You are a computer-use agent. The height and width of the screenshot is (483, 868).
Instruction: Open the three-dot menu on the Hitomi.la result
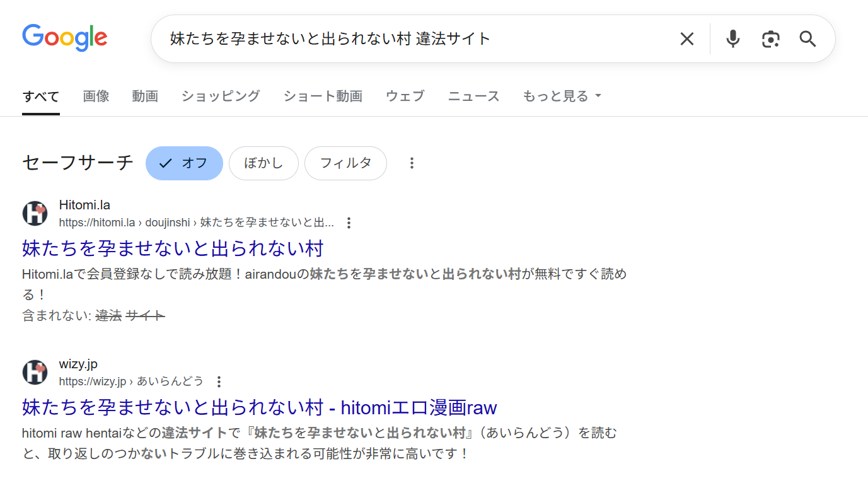[x=349, y=223]
